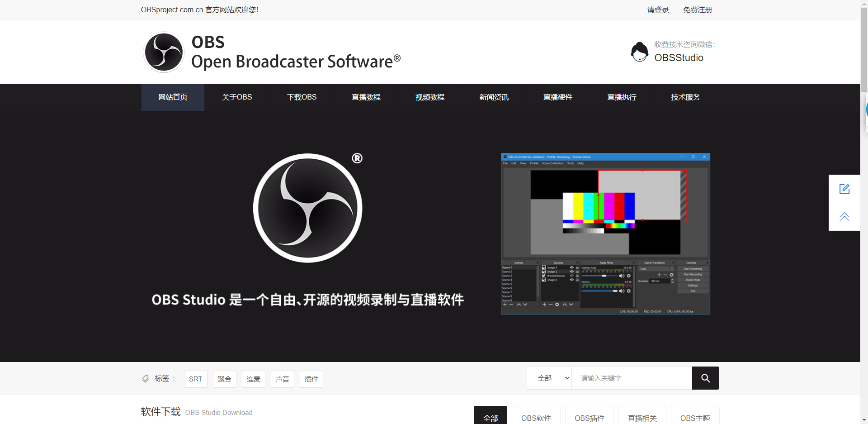868x424 pixels.
Task: Click the large OBS logo in banner
Action: coord(307,208)
